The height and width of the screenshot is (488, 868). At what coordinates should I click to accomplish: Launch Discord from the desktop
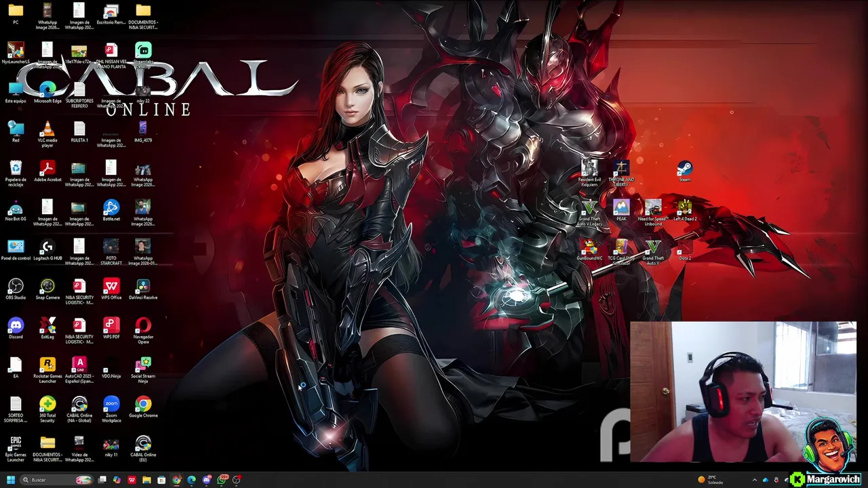[x=16, y=328]
